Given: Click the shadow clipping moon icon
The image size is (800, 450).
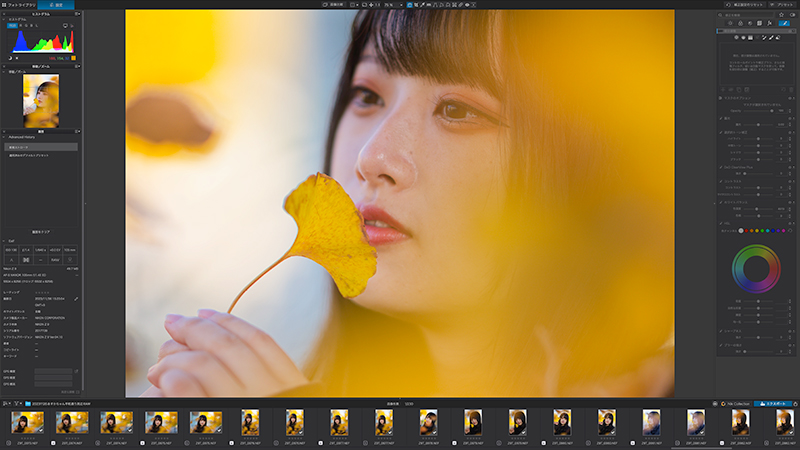Looking at the screenshot, I should click(x=10, y=58).
